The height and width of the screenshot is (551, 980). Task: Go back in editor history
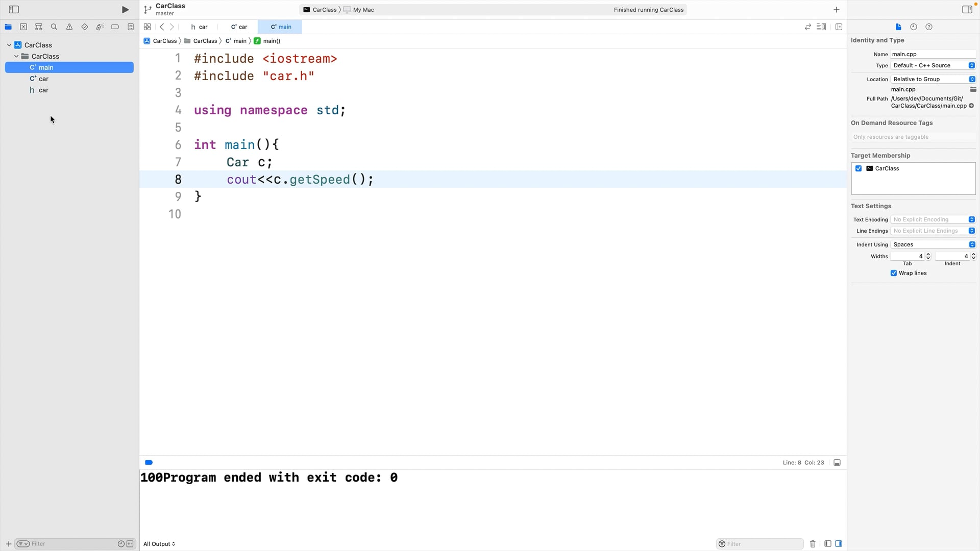[x=162, y=27]
